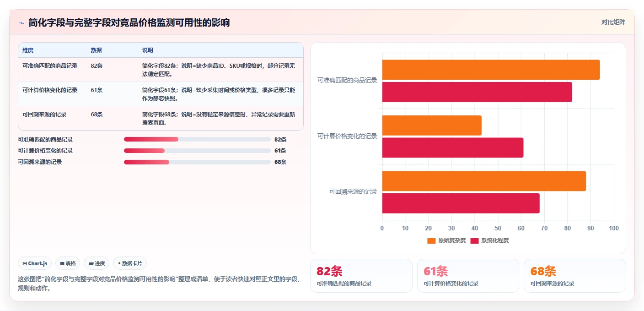This screenshot has height=311, width=644.
Task: Click the red bar for 可准确匹配的商品记录
Action: point(477,92)
